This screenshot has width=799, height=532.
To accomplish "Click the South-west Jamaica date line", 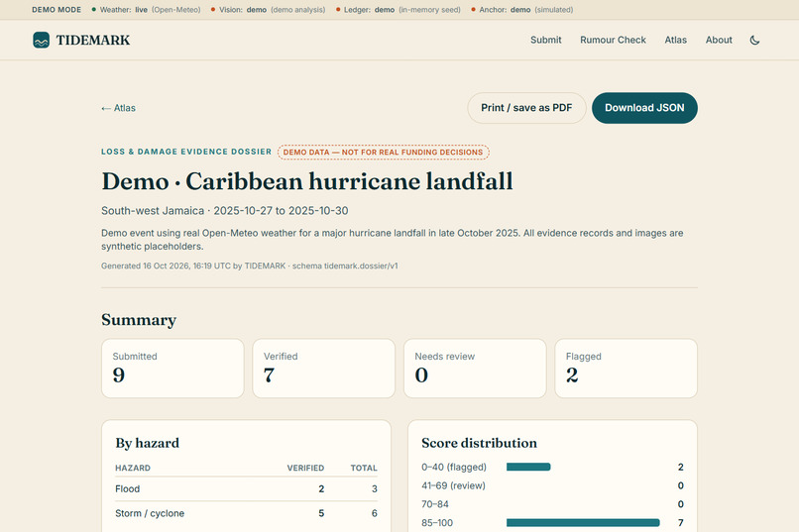I will [x=225, y=211].
